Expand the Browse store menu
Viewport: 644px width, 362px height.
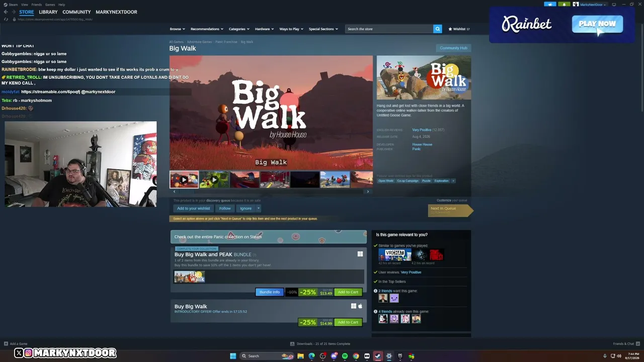(177, 29)
